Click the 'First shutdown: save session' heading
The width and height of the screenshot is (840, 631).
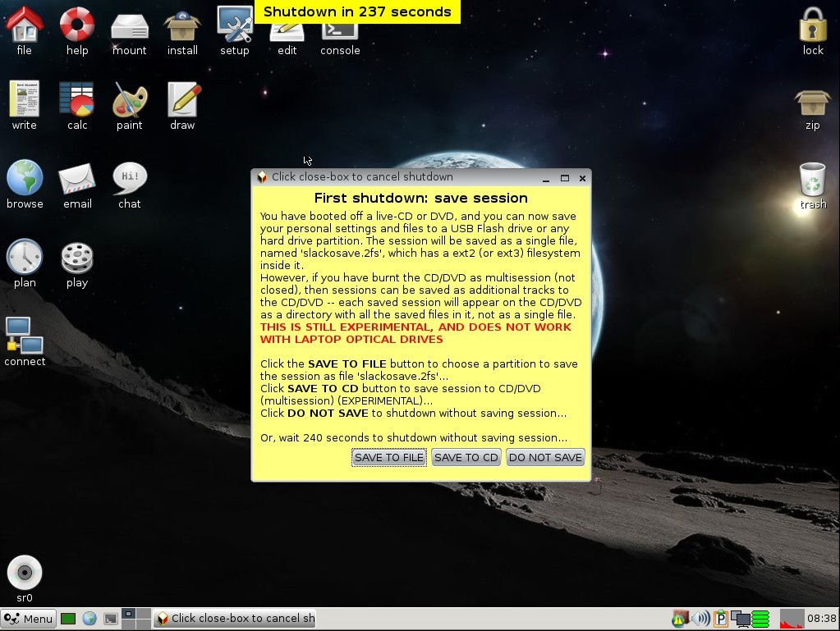pyautogui.click(x=421, y=198)
